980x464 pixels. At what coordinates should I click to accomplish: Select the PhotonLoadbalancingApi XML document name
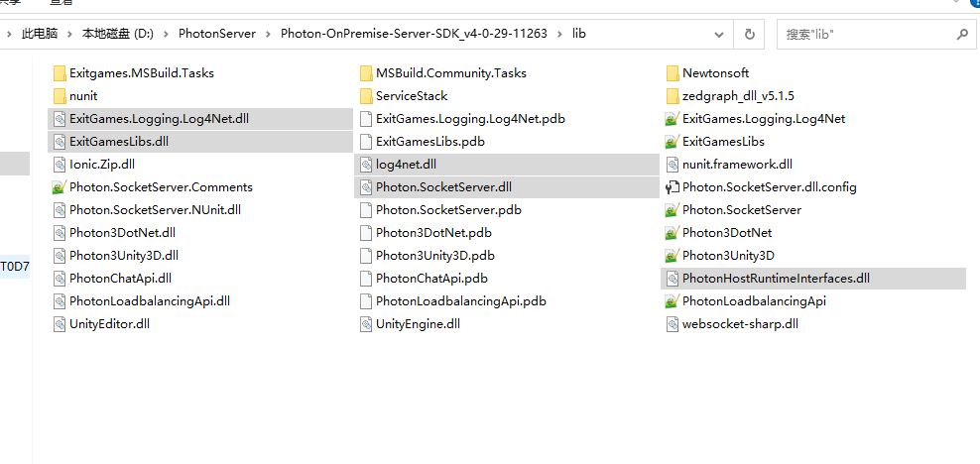point(755,301)
